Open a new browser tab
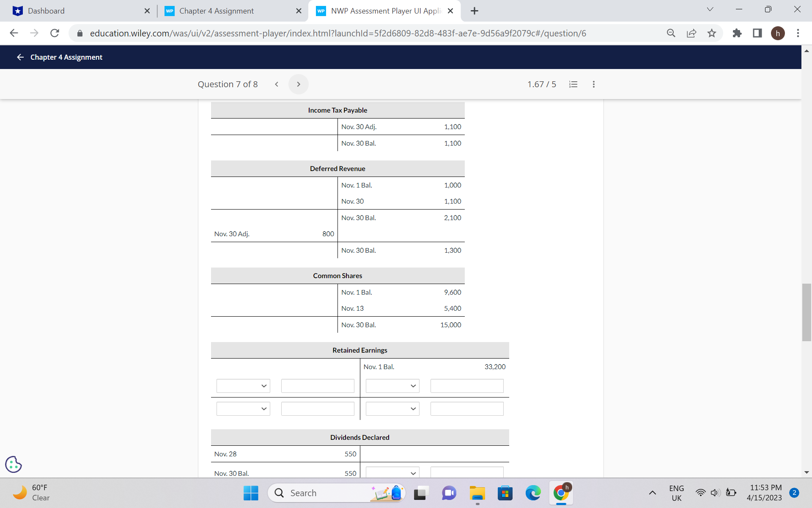 475,11
